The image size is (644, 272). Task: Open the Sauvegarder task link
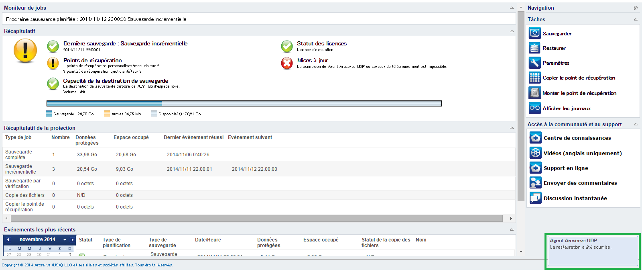point(557,34)
